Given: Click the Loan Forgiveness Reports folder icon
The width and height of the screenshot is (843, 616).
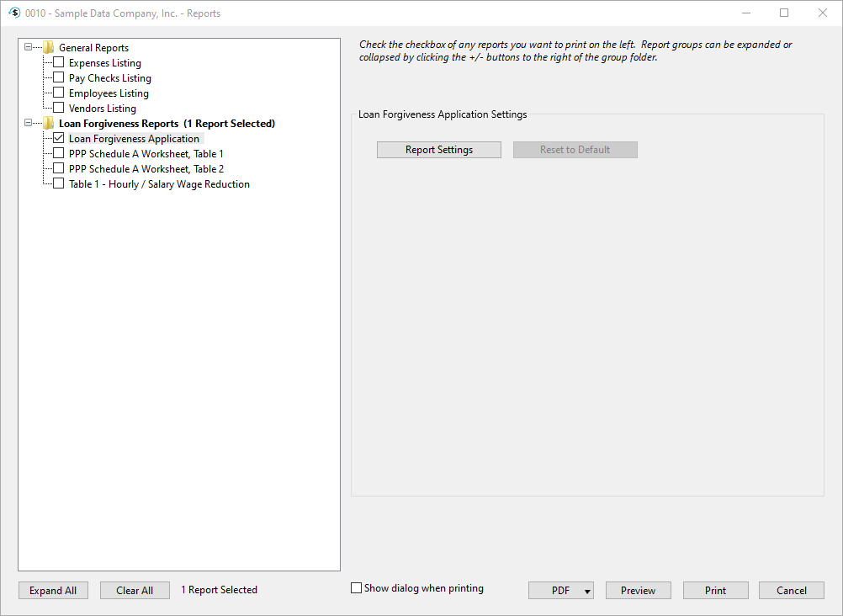Looking at the screenshot, I should coord(49,124).
